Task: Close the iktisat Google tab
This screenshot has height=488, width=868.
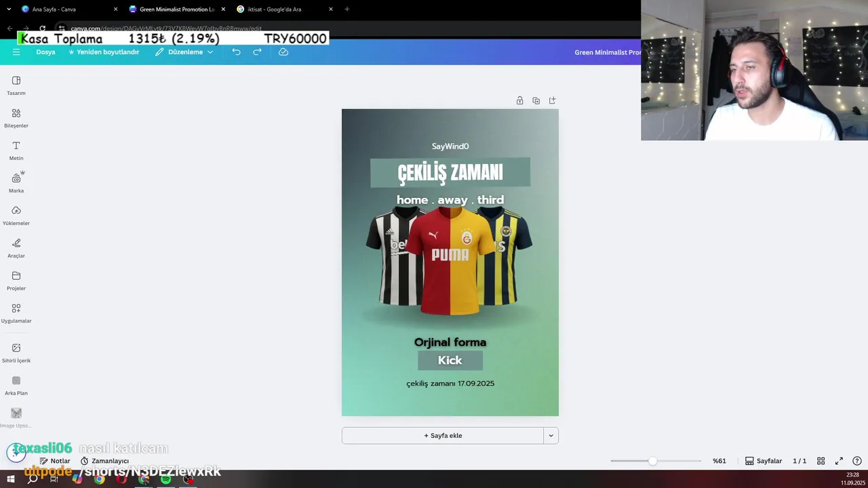Action: tap(331, 9)
